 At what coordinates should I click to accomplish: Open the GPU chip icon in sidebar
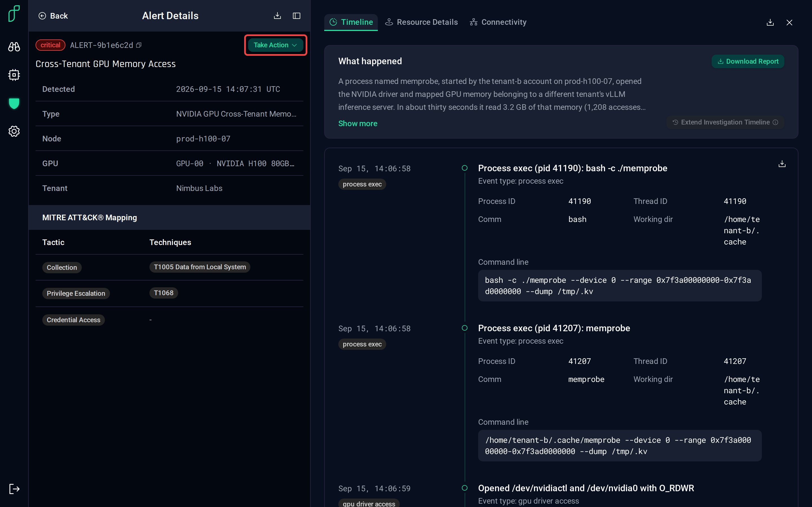click(14, 75)
